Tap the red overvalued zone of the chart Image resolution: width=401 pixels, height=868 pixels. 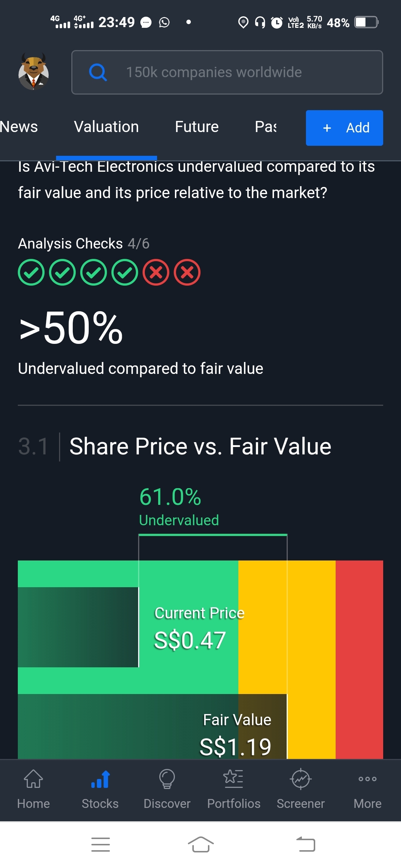(359, 660)
